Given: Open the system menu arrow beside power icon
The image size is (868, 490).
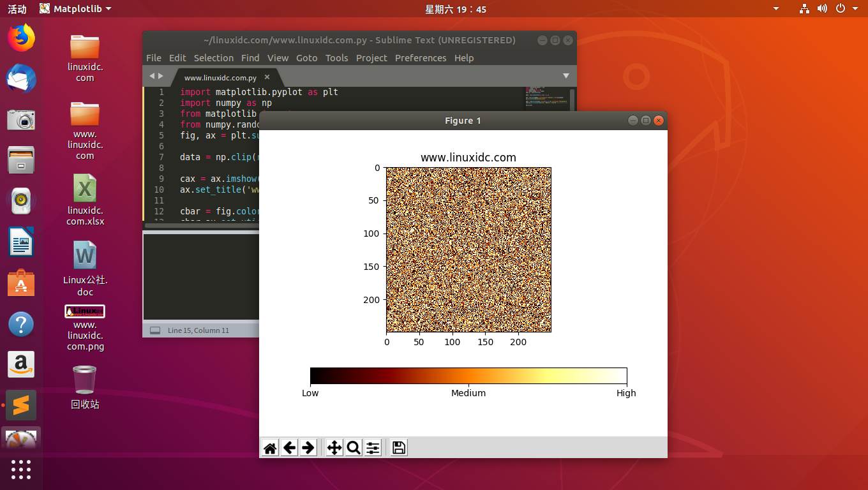Looking at the screenshot, I should pos(855,9).
